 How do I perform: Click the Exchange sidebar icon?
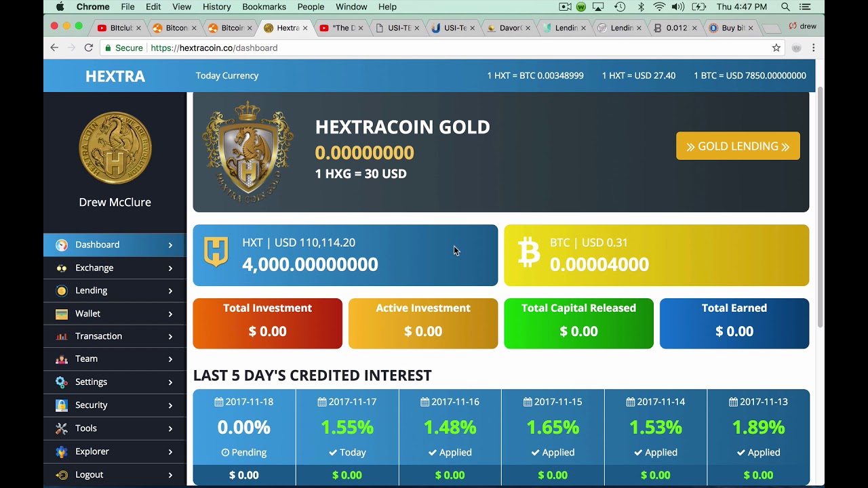tap(62, 268)
